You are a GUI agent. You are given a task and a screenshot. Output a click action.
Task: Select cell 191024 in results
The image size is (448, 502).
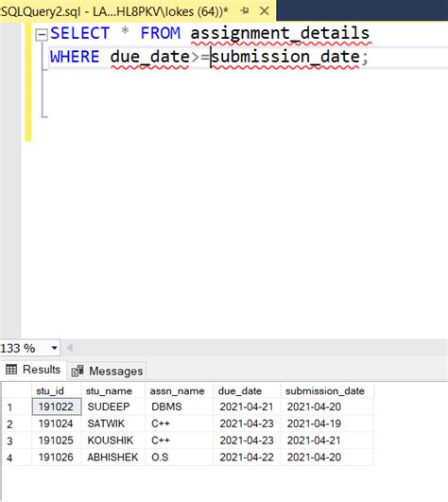tap(57, 424)
